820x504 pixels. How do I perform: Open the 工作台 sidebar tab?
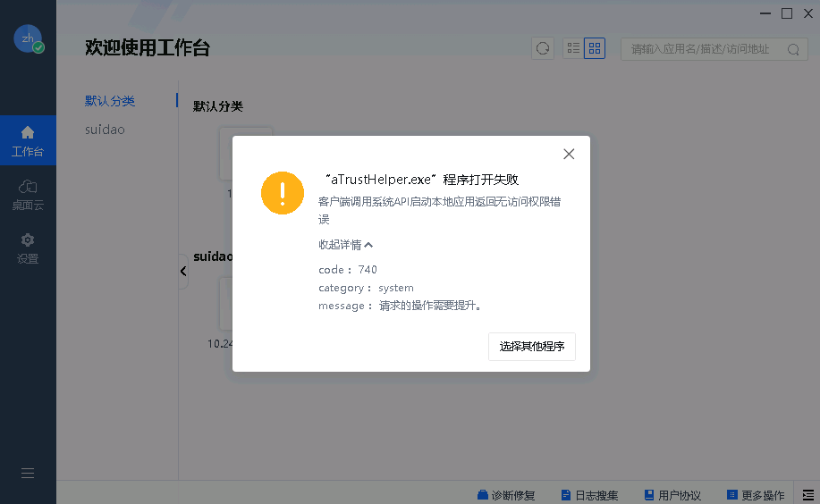pos(28,140)
